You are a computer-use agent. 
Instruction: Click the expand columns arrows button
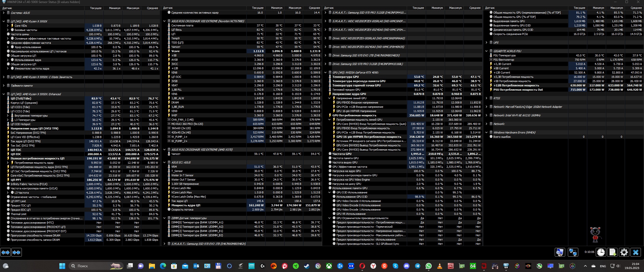click(6, 252)
